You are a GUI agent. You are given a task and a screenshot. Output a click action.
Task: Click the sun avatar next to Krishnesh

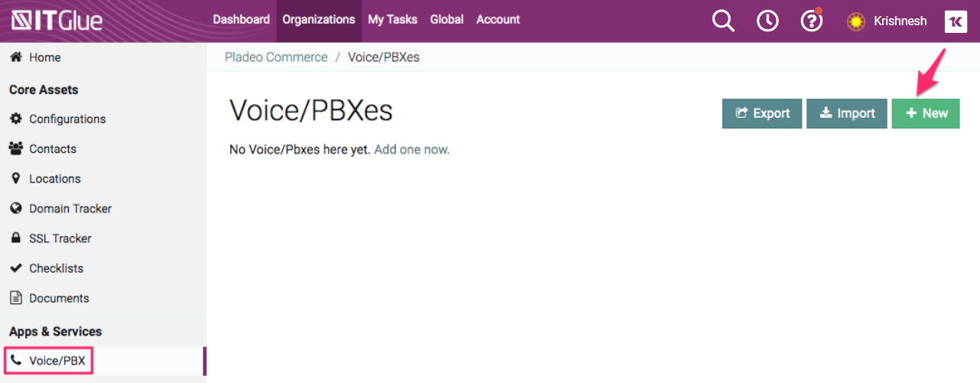point(856,21)
